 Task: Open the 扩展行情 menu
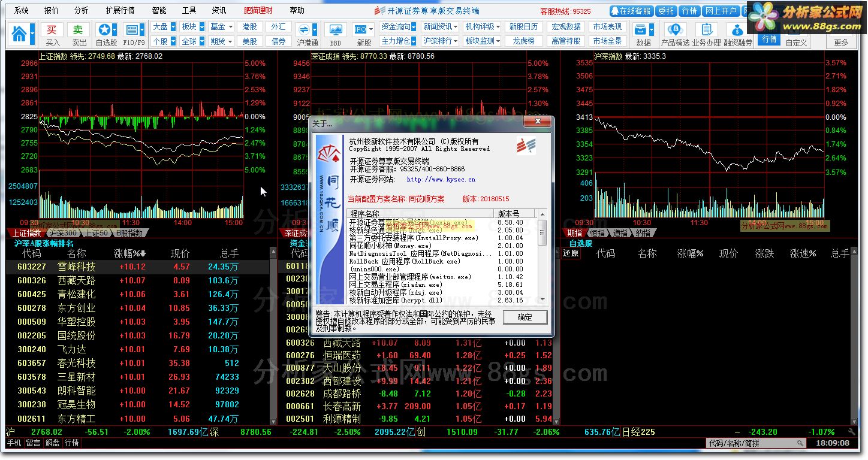120,11
